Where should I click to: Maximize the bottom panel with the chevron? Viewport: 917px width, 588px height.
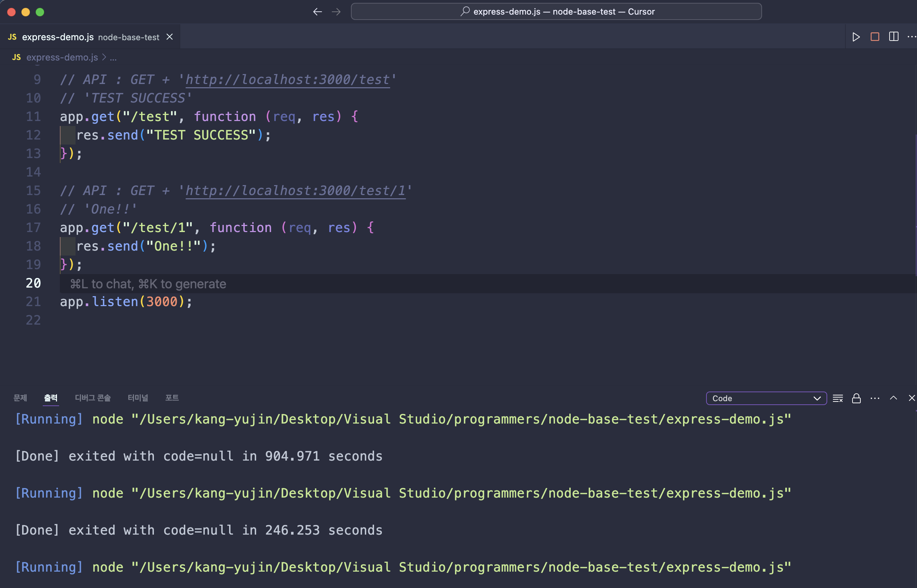(893, 398)
